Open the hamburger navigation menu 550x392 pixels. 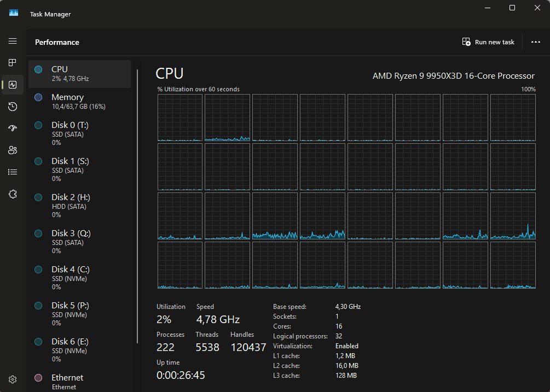coord(13,41)
